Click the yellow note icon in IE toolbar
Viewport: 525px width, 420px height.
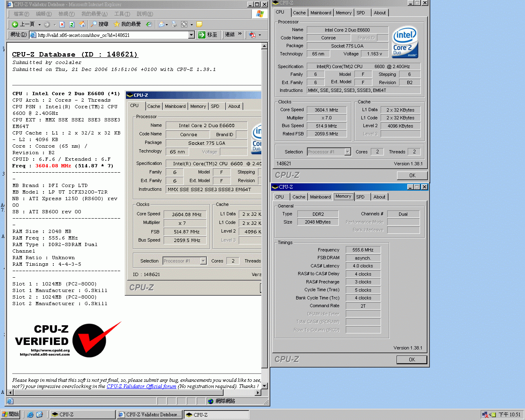[199, 24]
